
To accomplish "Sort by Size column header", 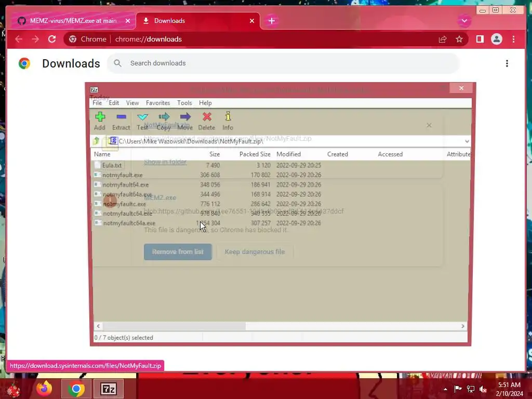I will (x=215, y=154).
